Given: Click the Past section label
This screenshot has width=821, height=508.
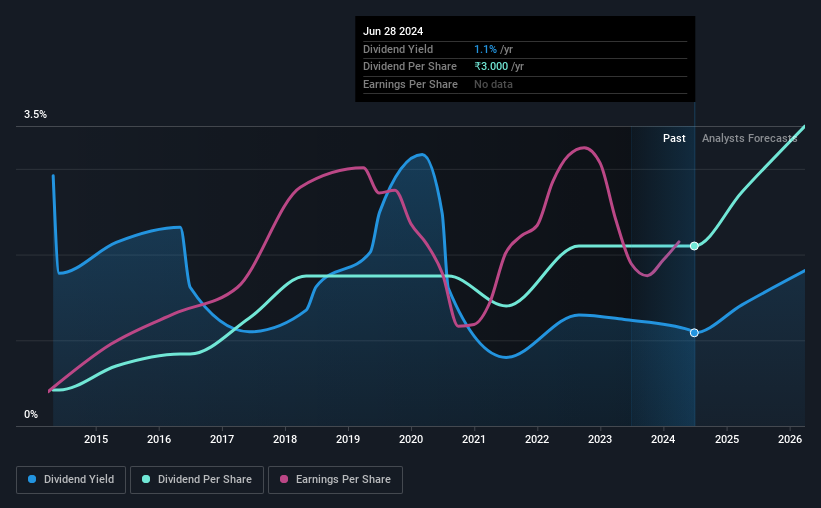Looking at the screenshot, I should click(674, 138).
